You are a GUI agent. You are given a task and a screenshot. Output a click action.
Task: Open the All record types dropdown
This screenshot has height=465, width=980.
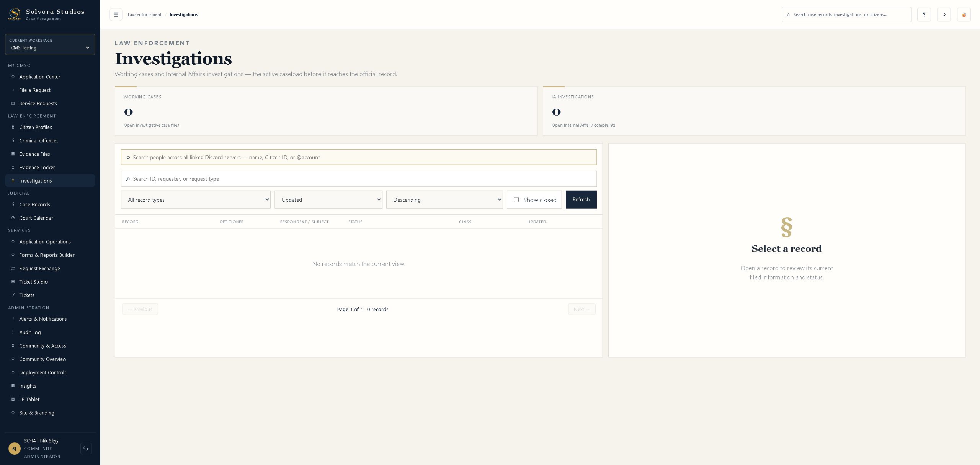196,199
